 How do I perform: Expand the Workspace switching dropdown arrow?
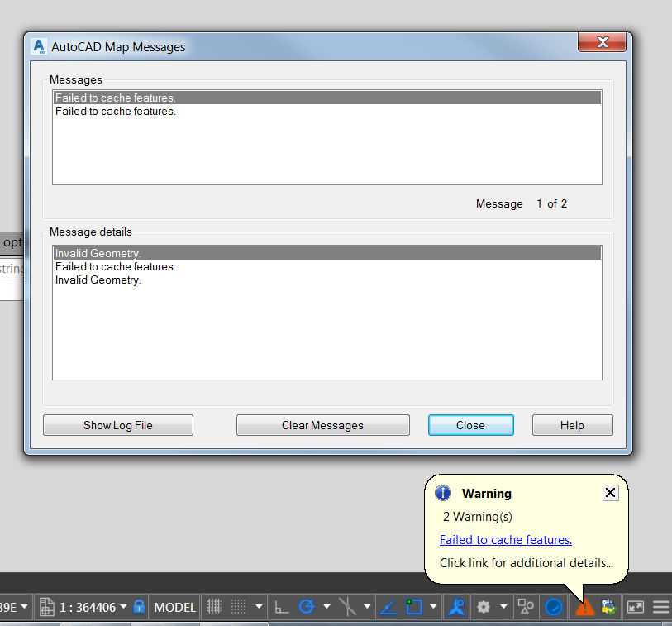click(x=503, y=606)
